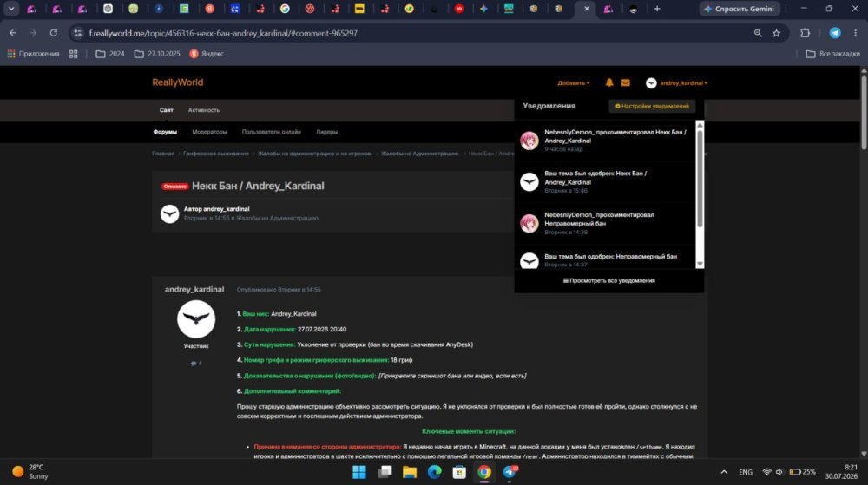
Task: Open the Windows Start menu
Action: pos(359,472)
